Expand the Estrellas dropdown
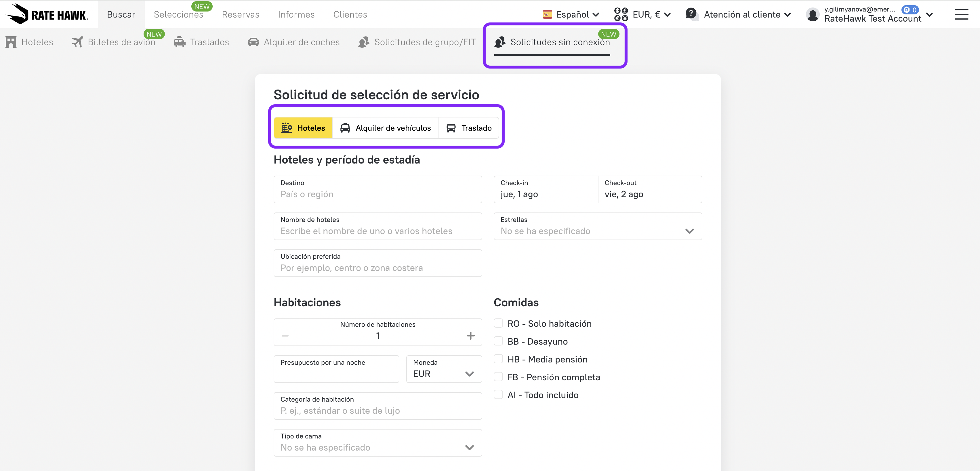 click(x=597, y=227)
